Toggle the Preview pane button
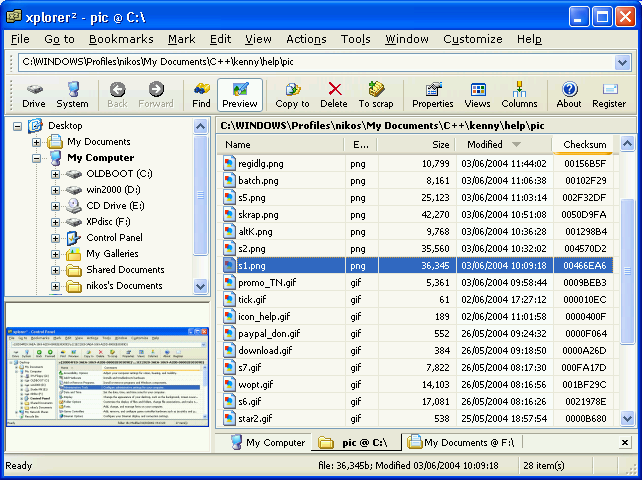642x480 pixels. pos(240,95)
